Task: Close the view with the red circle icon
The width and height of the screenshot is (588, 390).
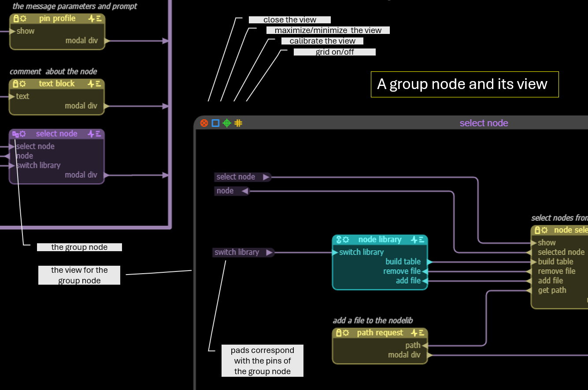Action: (x=204, y=123)
